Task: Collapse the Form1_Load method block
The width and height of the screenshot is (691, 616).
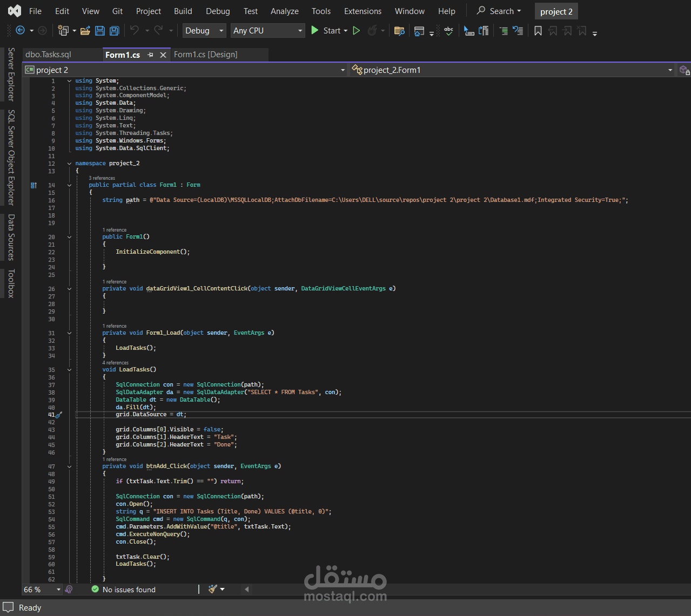Action: (69, 333)
